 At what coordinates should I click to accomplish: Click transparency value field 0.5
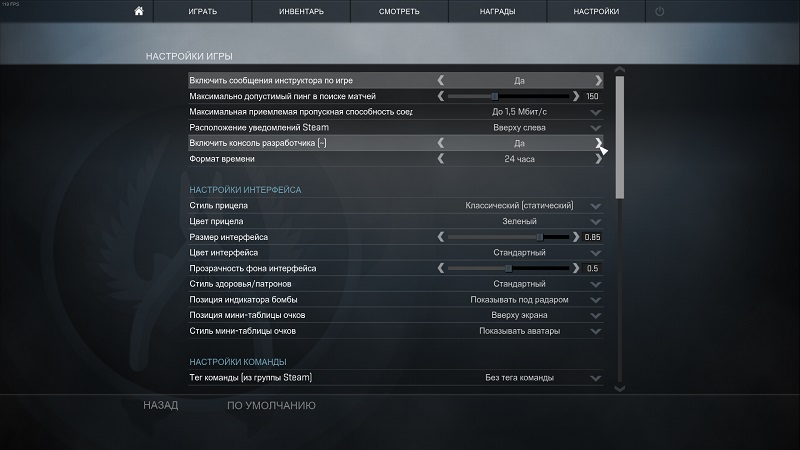(x=592, y=268)
